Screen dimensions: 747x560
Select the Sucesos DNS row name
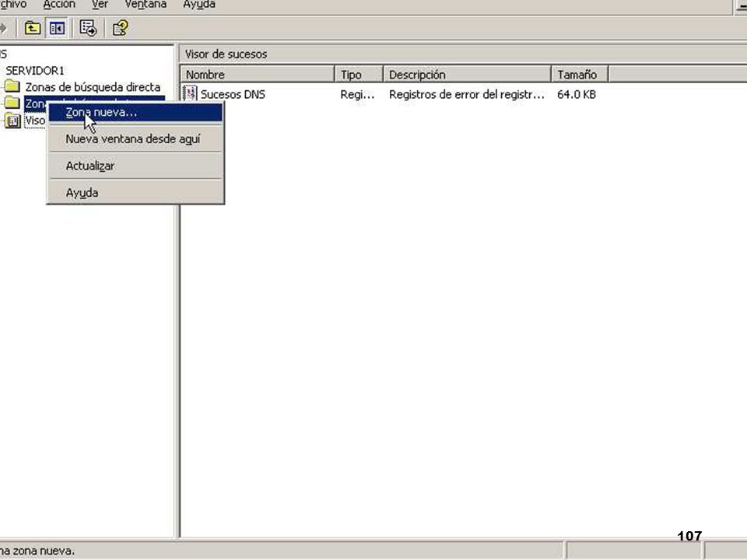coord(233,94)
